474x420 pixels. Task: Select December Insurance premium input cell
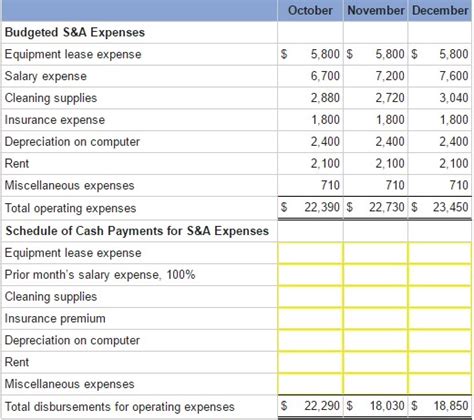(x=440, y=318)
